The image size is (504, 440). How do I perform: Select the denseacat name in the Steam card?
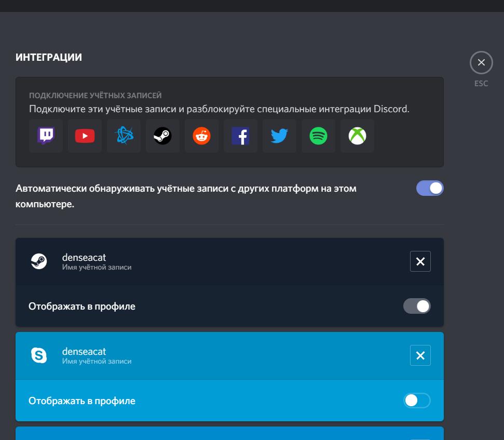(84, 257)
